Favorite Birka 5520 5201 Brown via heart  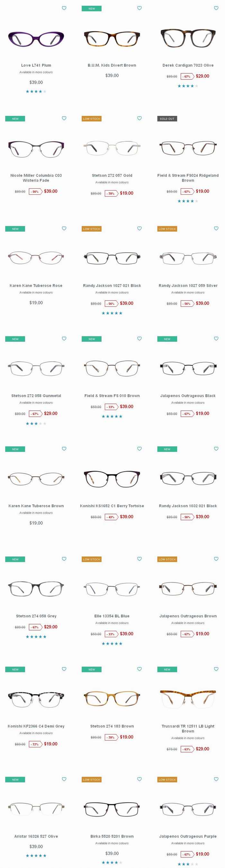[139, 779]
